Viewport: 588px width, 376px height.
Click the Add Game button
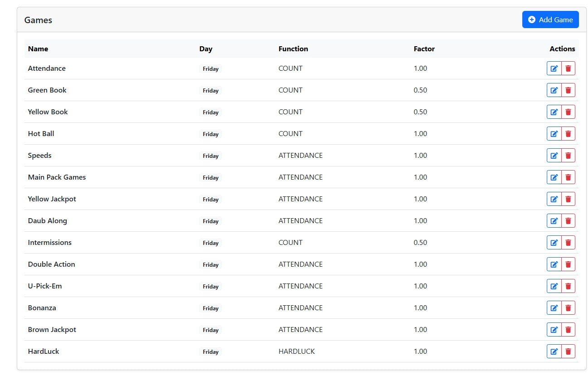pos(550,20)
